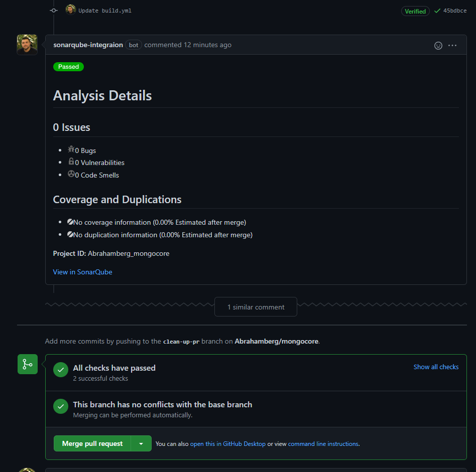
Task: Click the no-duplication icon beside duplication information
Action: [x=70, y=234]
